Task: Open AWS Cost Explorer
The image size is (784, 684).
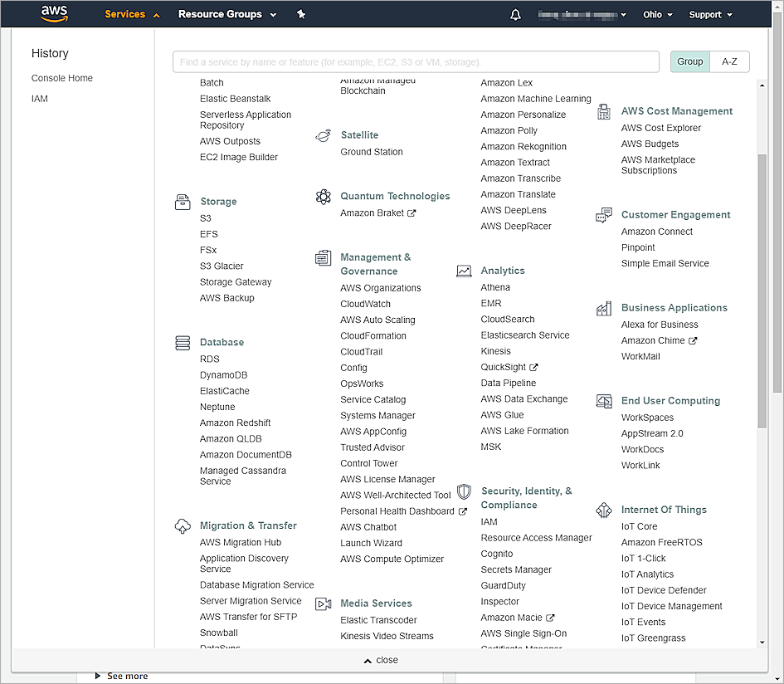Action: point(660,128)
